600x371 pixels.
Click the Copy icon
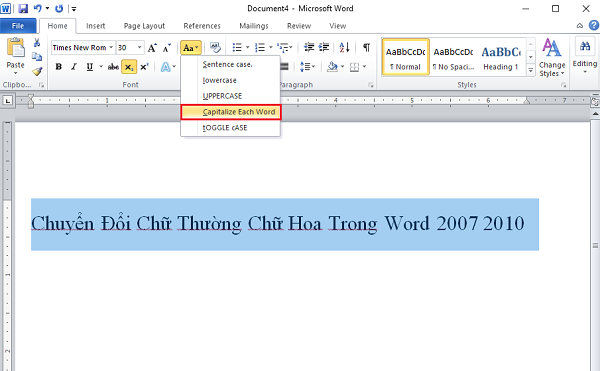point(37,57)
